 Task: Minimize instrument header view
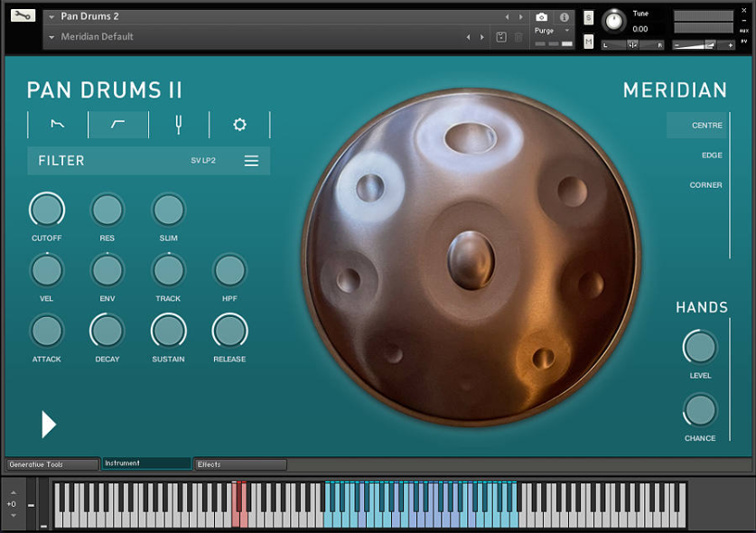(x=744, y=20)
